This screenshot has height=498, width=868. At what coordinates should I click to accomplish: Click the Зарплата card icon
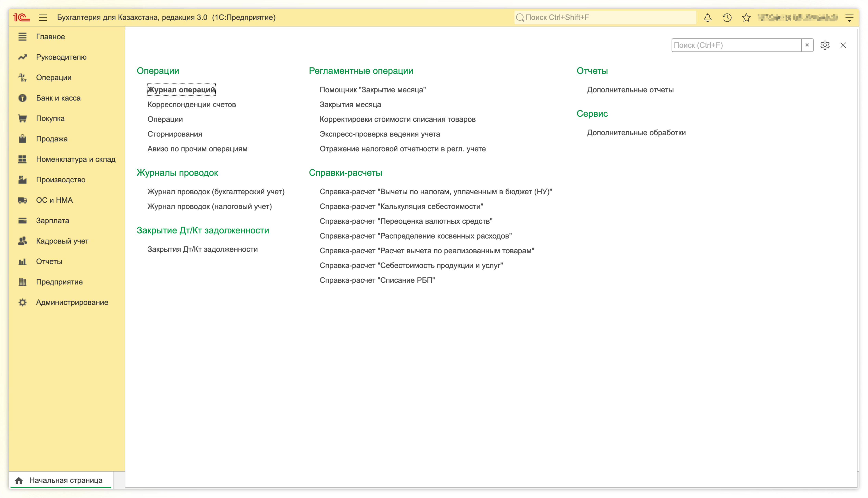tap(22, 221)
